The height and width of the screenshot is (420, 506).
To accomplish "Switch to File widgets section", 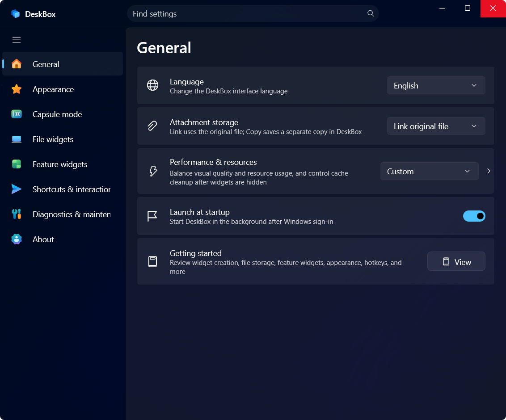I will [63, 139].
